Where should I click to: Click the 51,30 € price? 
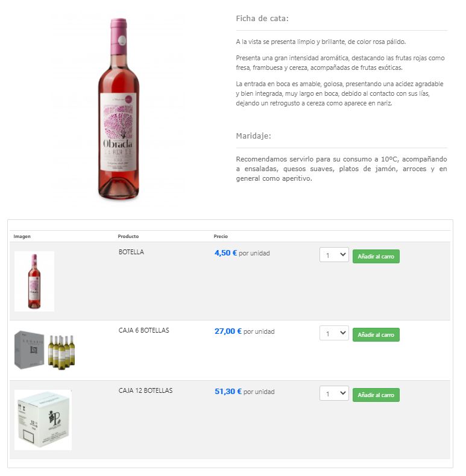pos(228,392)
